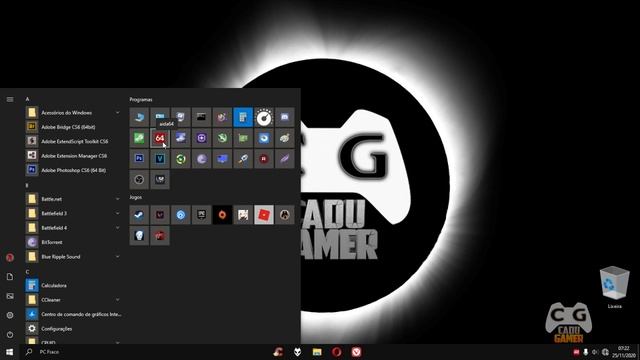This screenshot has height=360, width=640.
Task: Open Configurações from the app list
Action: [73, 329]
